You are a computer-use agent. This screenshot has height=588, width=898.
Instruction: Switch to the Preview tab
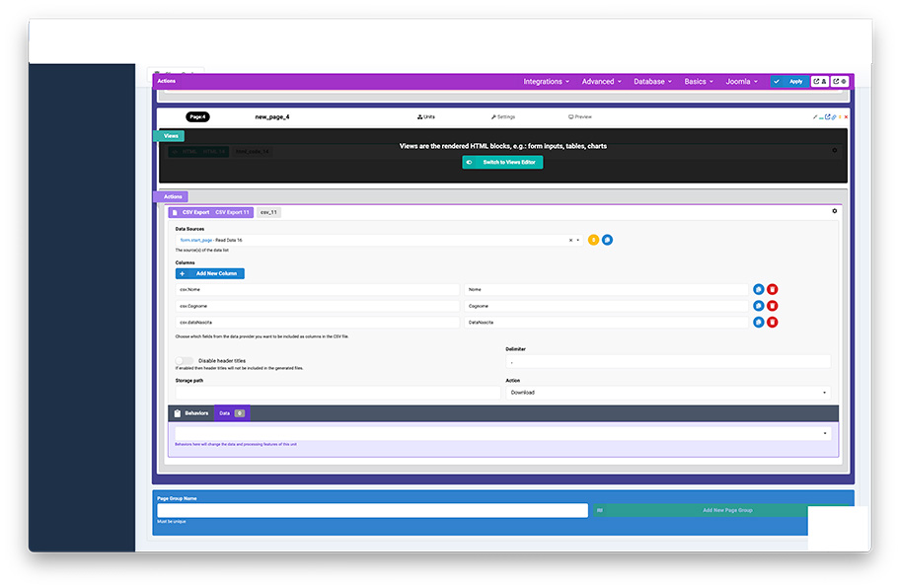580,116
